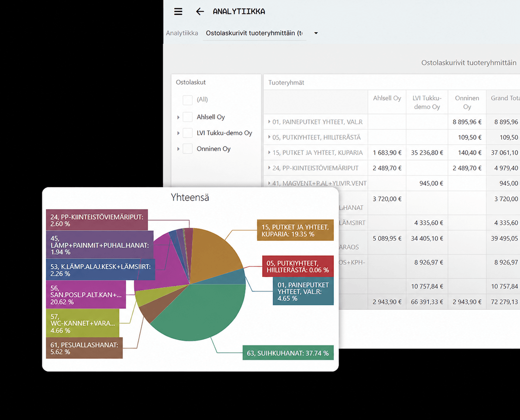Click the Yhteensä chart title

point(190,197)
